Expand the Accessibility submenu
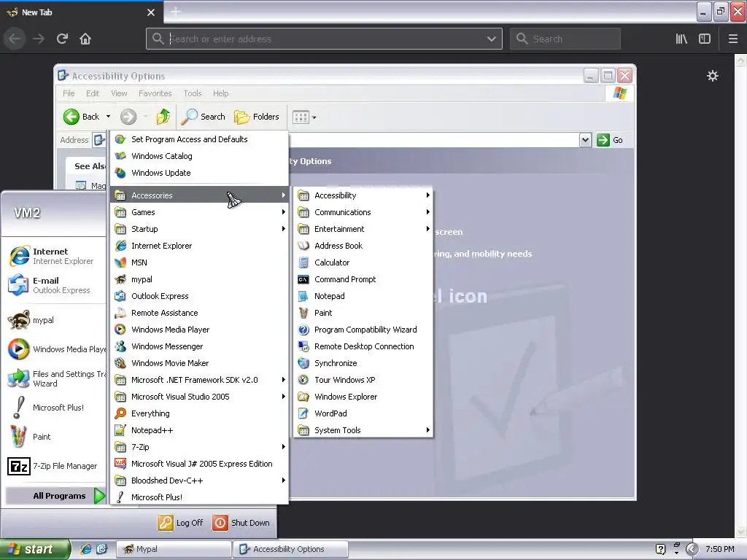Image resolution: width=747 pixels, height=560 pixels. (363, 195)
